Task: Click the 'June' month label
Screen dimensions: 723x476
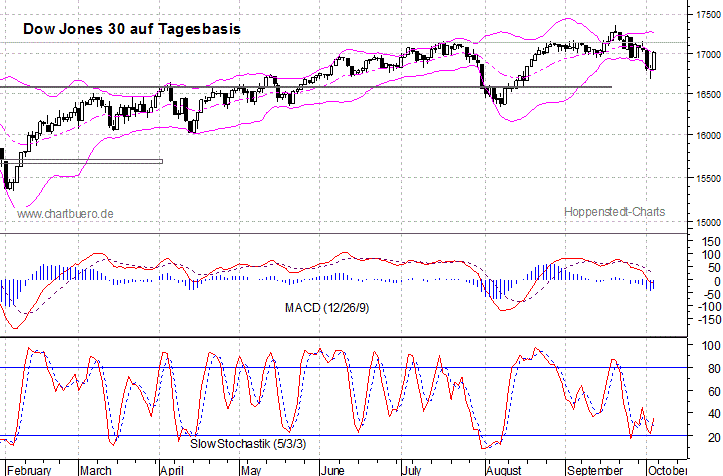Action: point(332,470)
